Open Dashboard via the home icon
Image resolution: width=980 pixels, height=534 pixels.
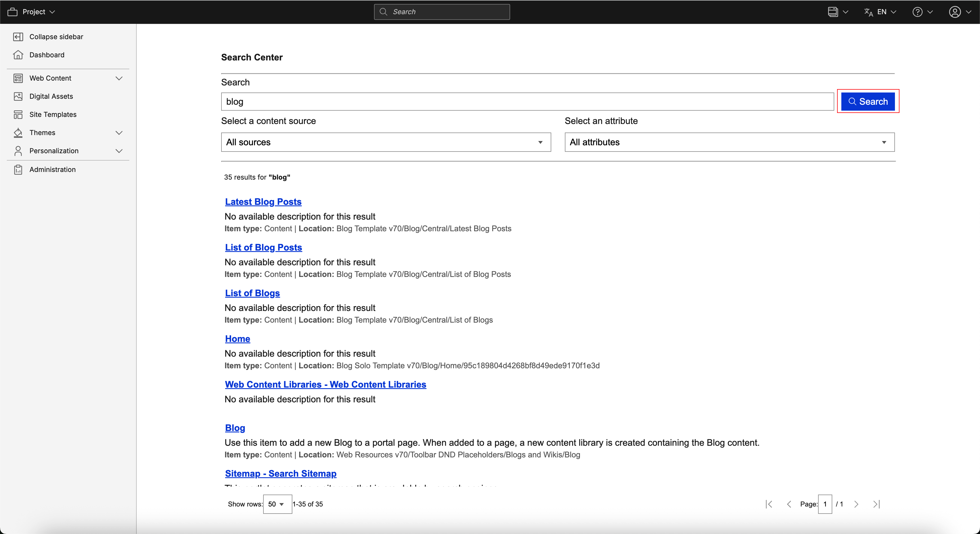point(18,55)
